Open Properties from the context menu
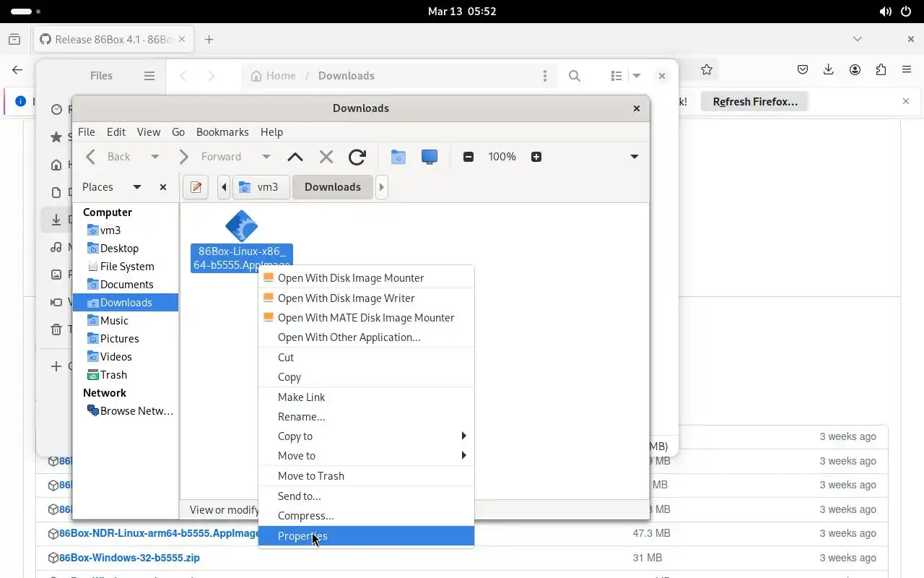The image size is (924, 578). [x=366, y=535]
